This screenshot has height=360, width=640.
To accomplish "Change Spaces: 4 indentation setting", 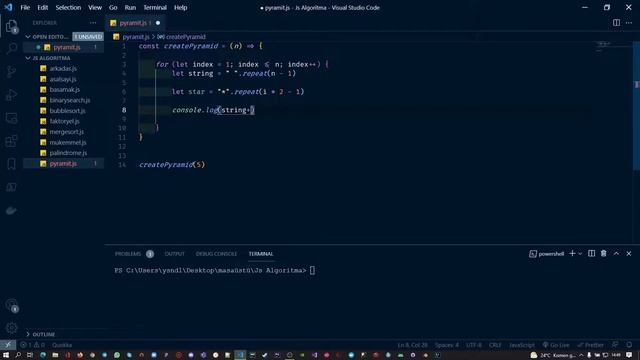I will (447, 345).
